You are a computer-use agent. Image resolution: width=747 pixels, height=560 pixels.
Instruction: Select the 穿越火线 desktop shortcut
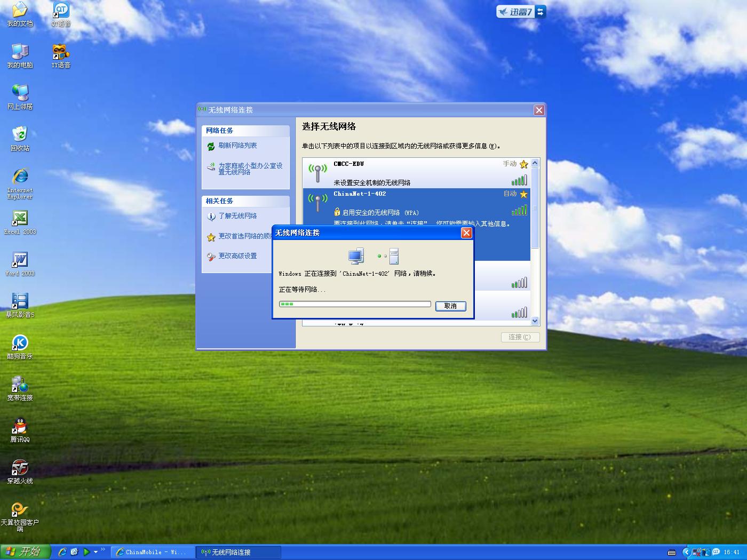coord(20,472)
